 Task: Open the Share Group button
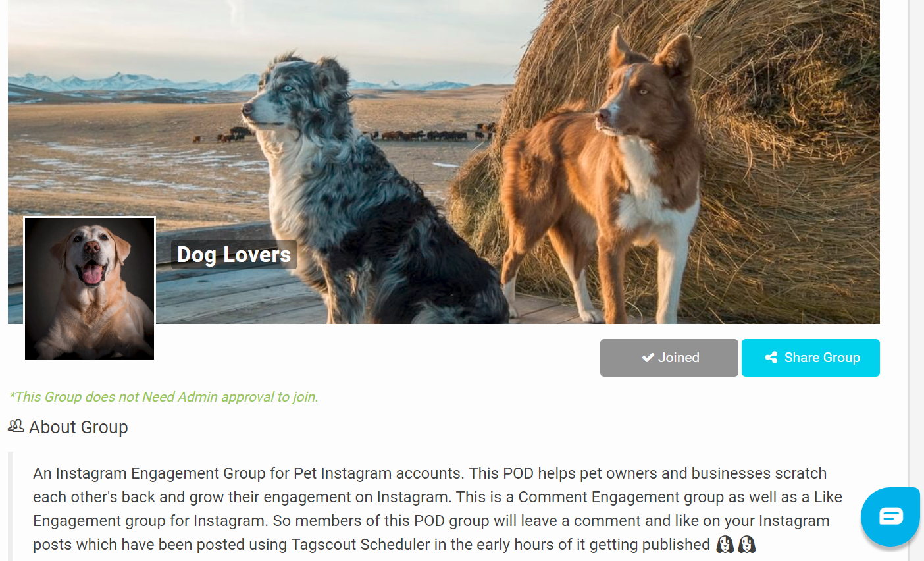click(810, 358)
